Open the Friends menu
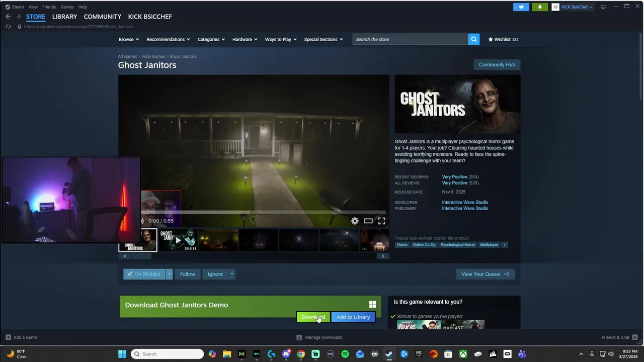The height and width of the screenshot is (362, 644). click(x=49, y=7)
